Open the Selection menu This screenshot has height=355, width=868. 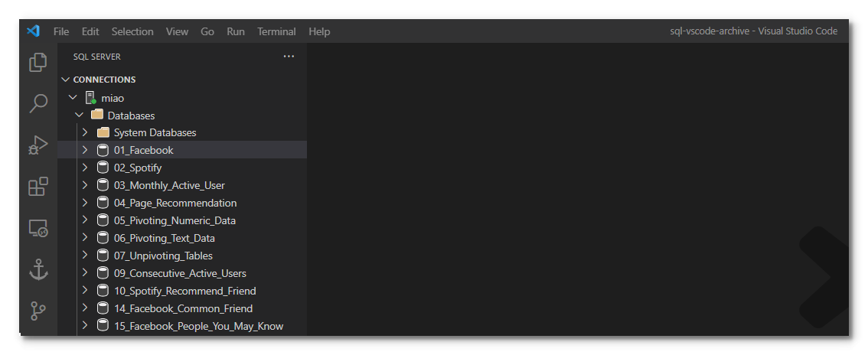pos(132,31)
